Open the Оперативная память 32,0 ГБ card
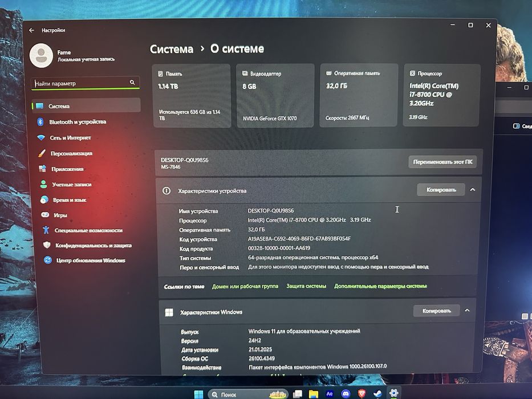The height and width of the screenshot is (399, 532). coord(358,95)
